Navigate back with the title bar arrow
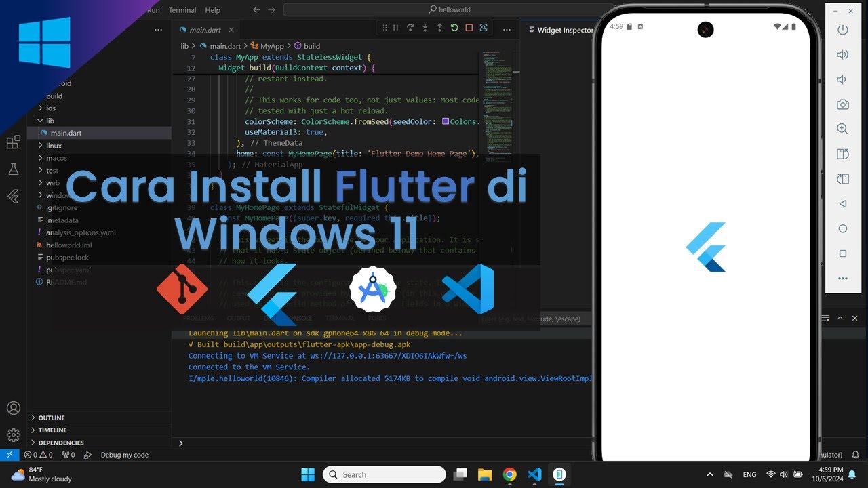Viewport: 868px width, 488px height. click(256, 10)
